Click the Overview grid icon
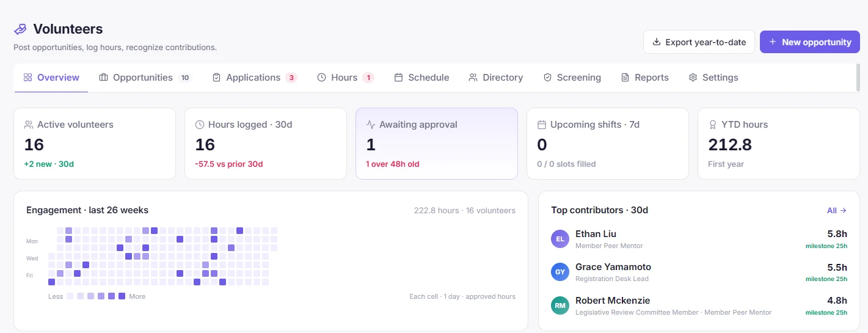The image size is (868, 333). tap(27, 78)
